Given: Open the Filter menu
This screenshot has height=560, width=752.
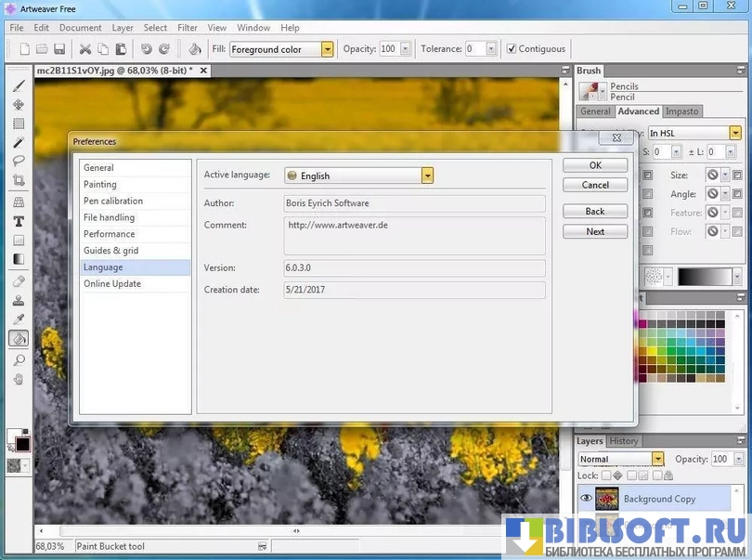Looking at the screenshot, I should [x=187, y=28].
